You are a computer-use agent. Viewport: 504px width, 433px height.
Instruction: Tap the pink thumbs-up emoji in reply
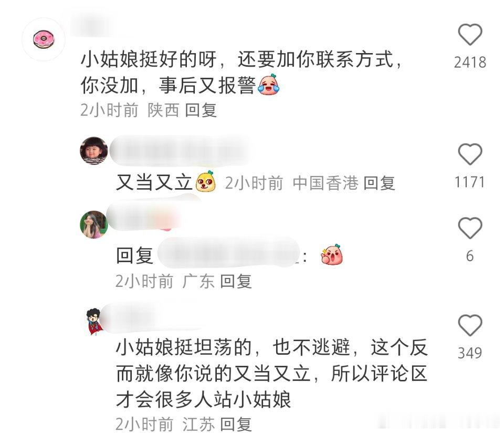tap(332, 254)
